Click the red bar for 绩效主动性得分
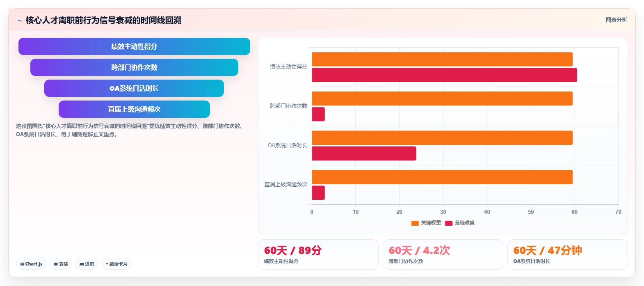 point(444,75)
